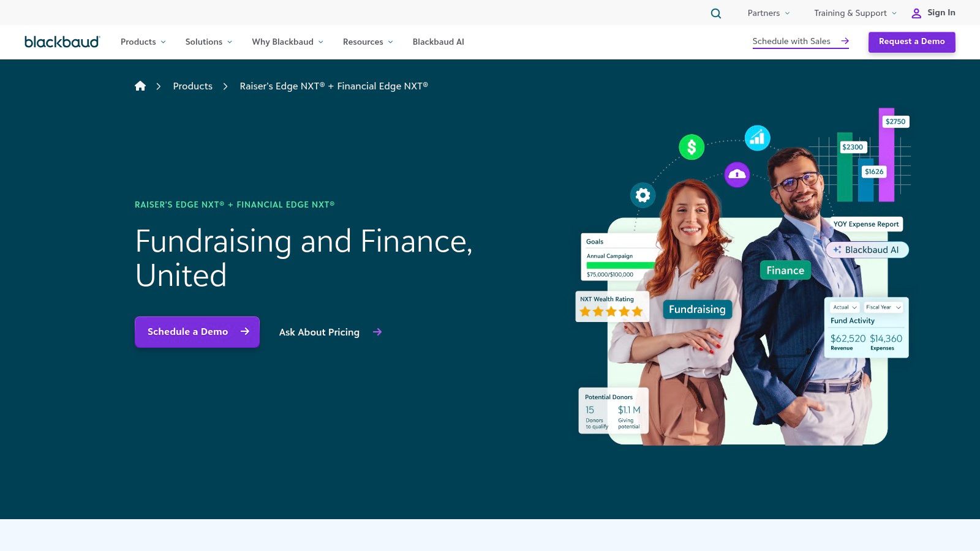Click Raiser's Edge NXT + Financial Edge breadcrumb
The image size is (980, 551).
point(334,86)
